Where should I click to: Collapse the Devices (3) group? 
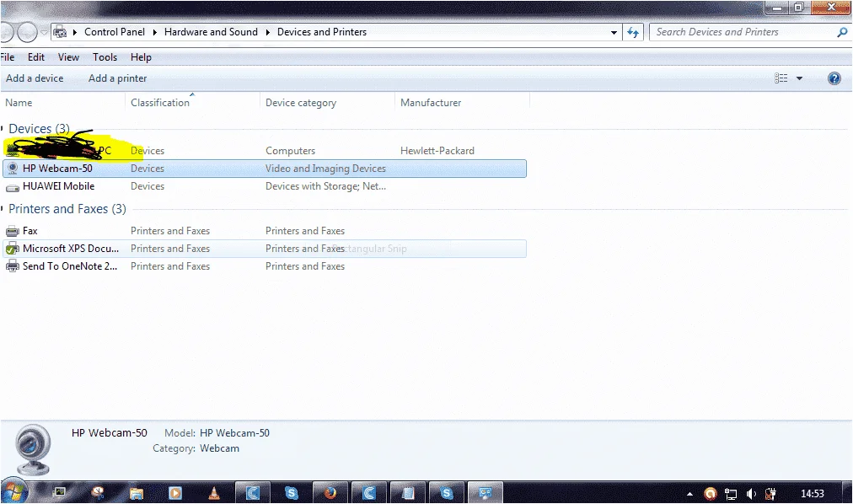(x=3, y=129)
